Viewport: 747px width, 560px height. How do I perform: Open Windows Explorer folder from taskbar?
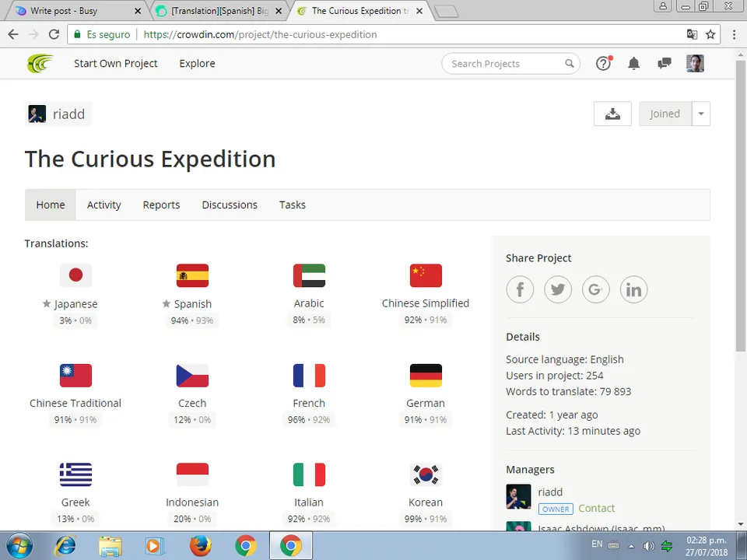pos(110,546)
